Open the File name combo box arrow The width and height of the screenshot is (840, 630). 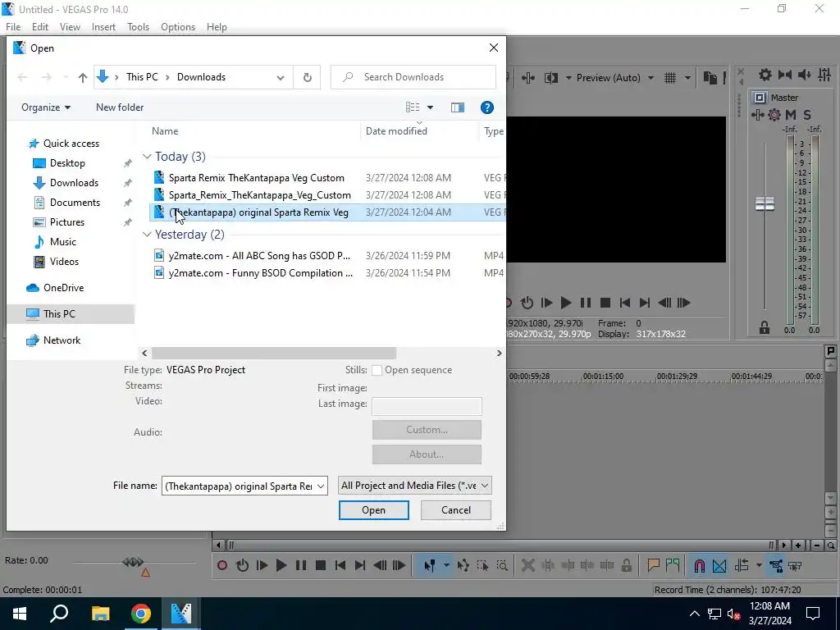coord(321,486)
